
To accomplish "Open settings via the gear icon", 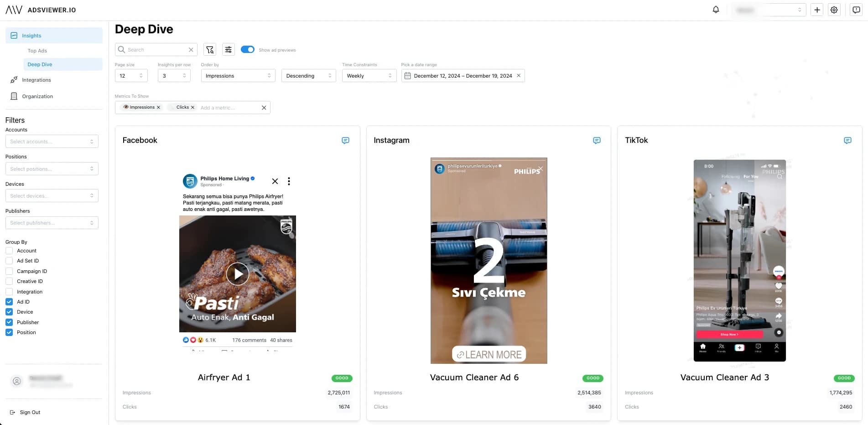I will [x=834, y=10].
